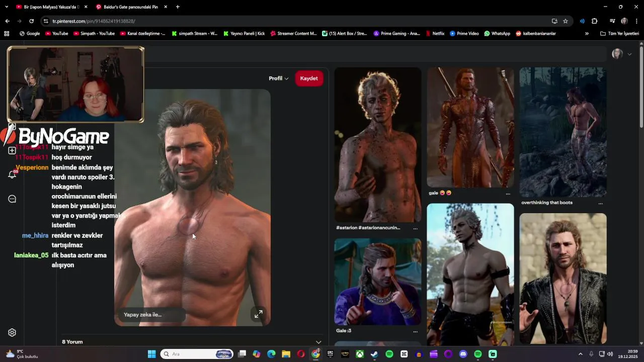Open kalbenbanlananlar bookmark
Screen dimensions: 644x362
(536, 34)
